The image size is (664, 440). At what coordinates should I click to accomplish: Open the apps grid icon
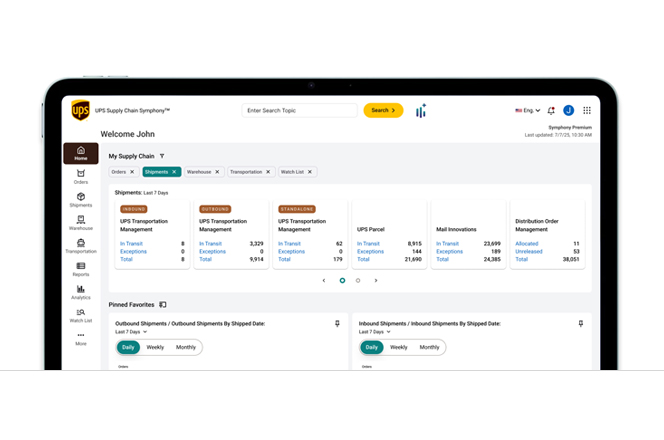587,111
